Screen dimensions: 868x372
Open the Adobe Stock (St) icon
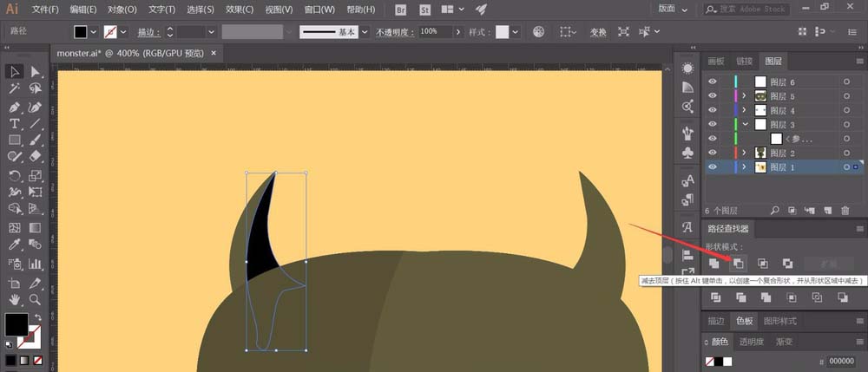(x=425, y=10)
